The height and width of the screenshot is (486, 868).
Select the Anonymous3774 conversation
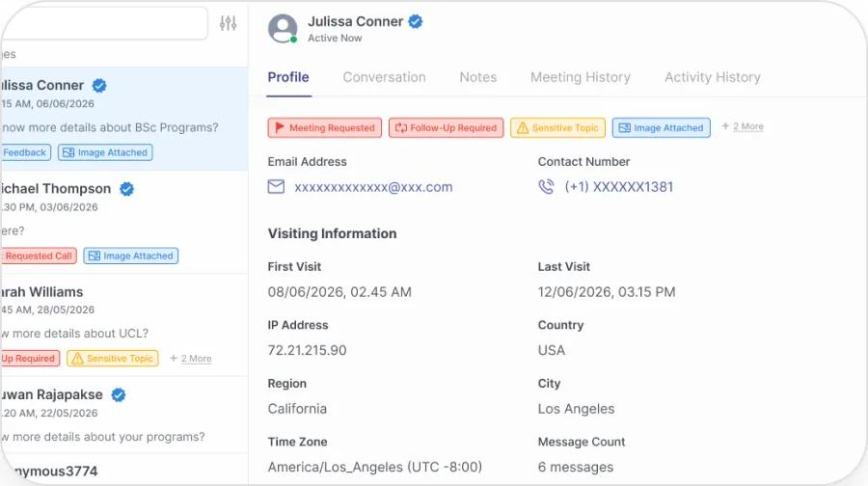coord(124,470)
